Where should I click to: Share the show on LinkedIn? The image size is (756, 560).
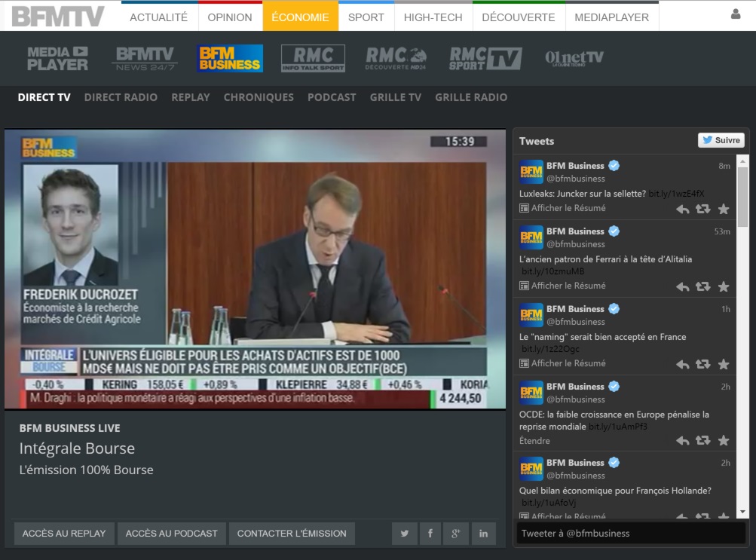point(483,534)
